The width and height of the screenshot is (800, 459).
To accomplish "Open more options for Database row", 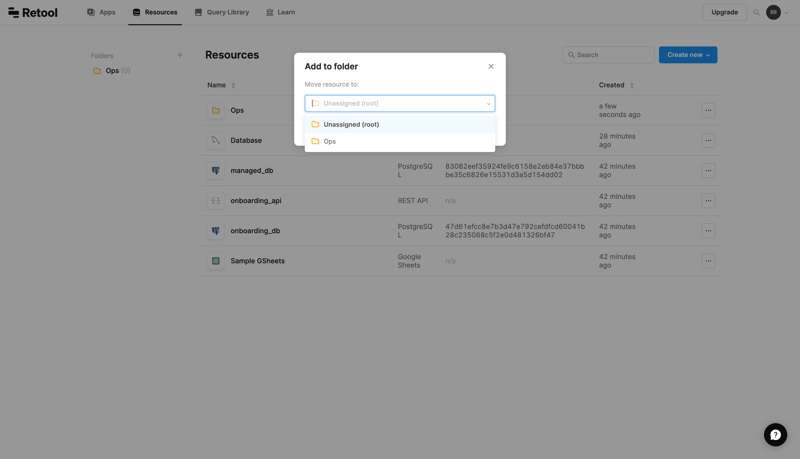I will click(708, 140).
